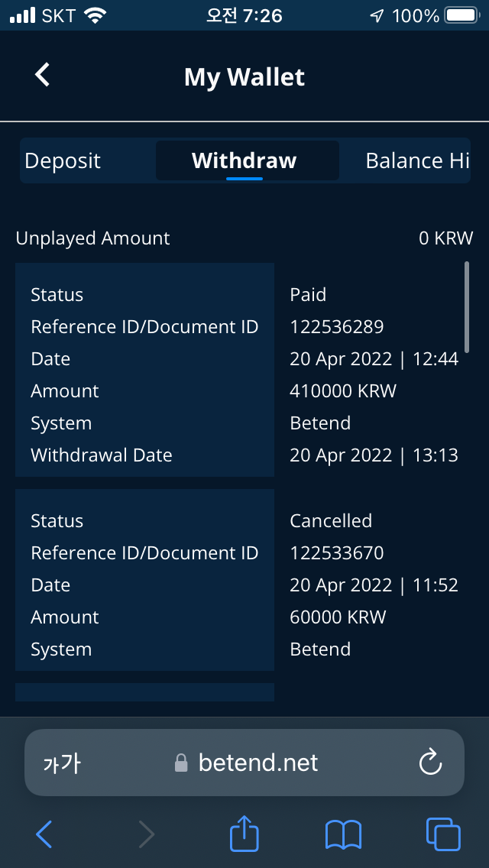Select date 20 Apr 2022 | 12:44
This screenshot has height=868, width=489.
(374, 358)
